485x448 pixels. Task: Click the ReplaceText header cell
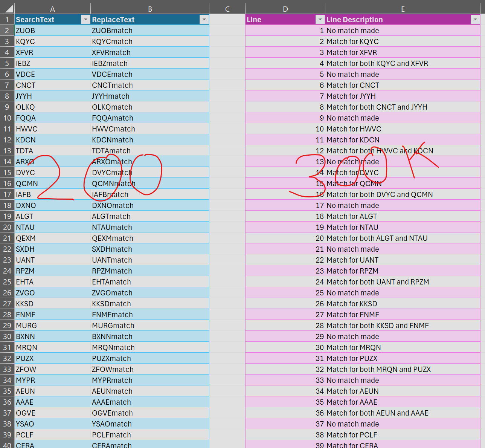coord(150,20)
